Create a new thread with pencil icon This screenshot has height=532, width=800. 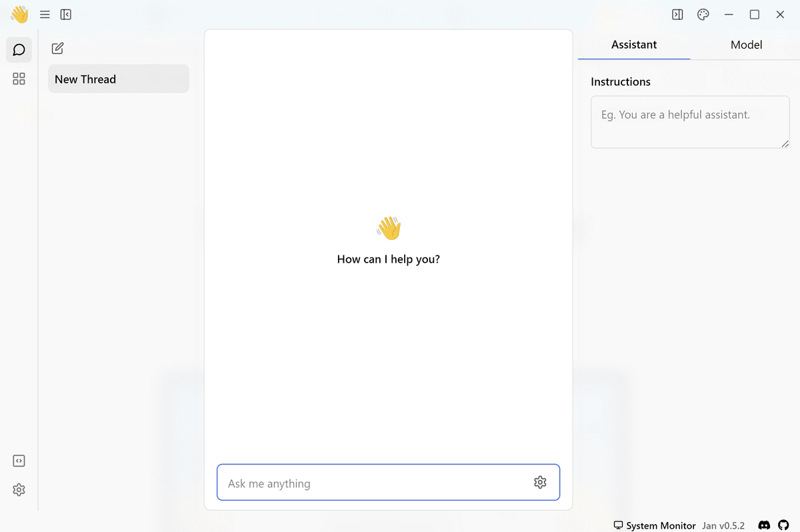coord(57,48)
